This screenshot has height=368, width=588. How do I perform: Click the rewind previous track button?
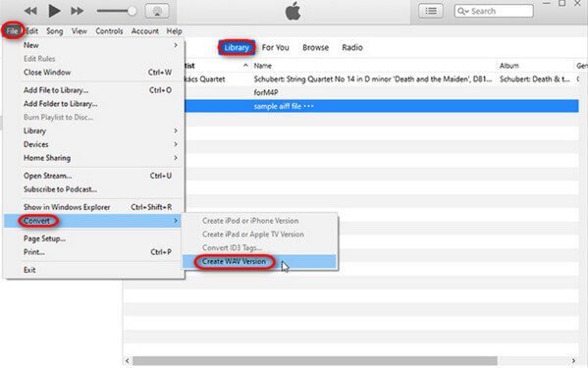point(30,11)
